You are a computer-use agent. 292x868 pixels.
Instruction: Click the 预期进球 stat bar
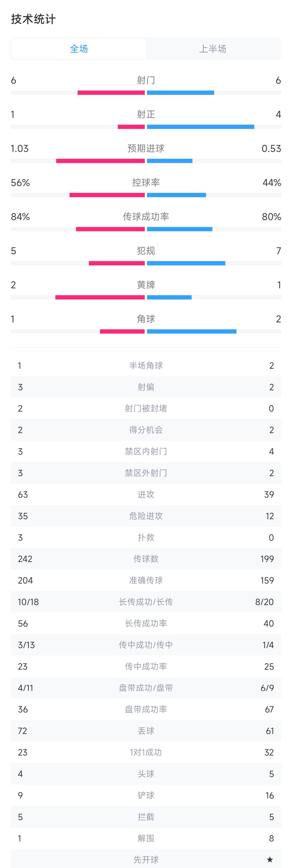pos(146,161)
